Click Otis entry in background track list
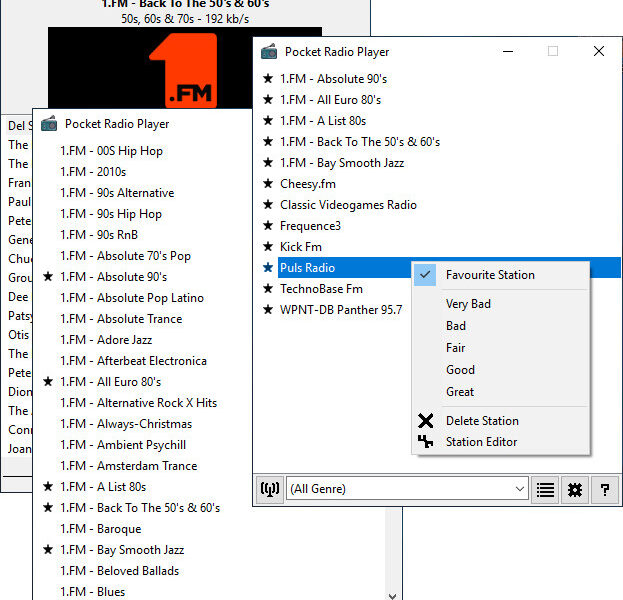 click(x=19, y=335)
